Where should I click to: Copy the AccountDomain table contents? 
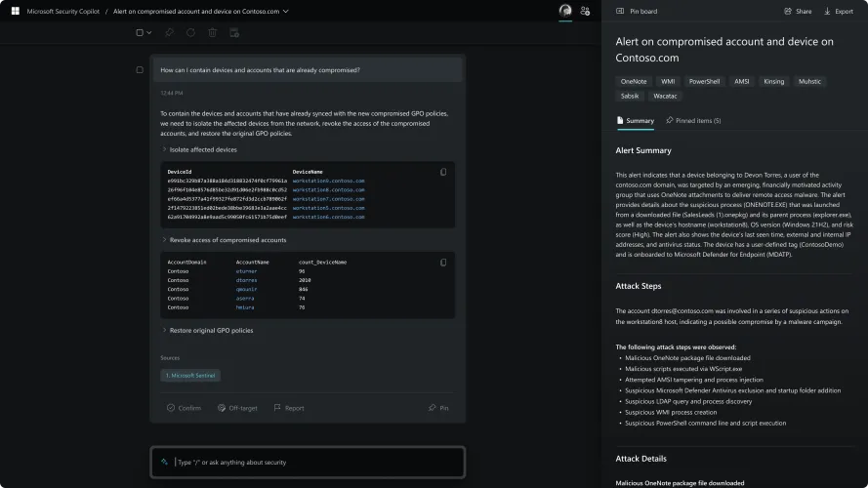point(443,262)
